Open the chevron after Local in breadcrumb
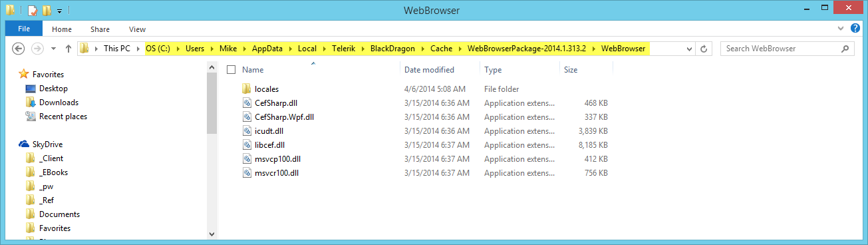The image size is (868, 245). click(x=324, y=49)
